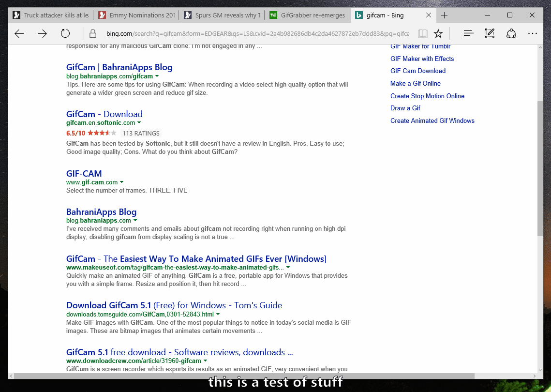The width and height of the screenshot is (551, 392).
Task: Close the gifcam - Bing tab
Action: click(x=428, y=15)
